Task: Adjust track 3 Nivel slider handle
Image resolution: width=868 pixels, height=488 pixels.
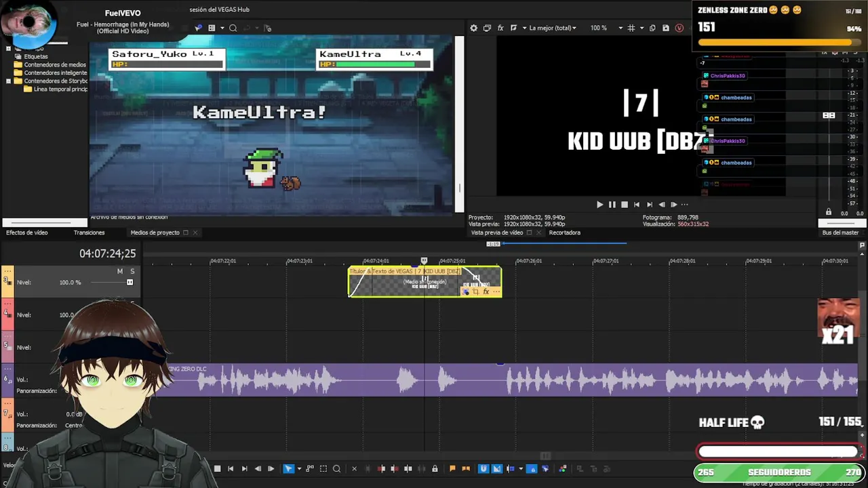Action: [x=130, y=282]
